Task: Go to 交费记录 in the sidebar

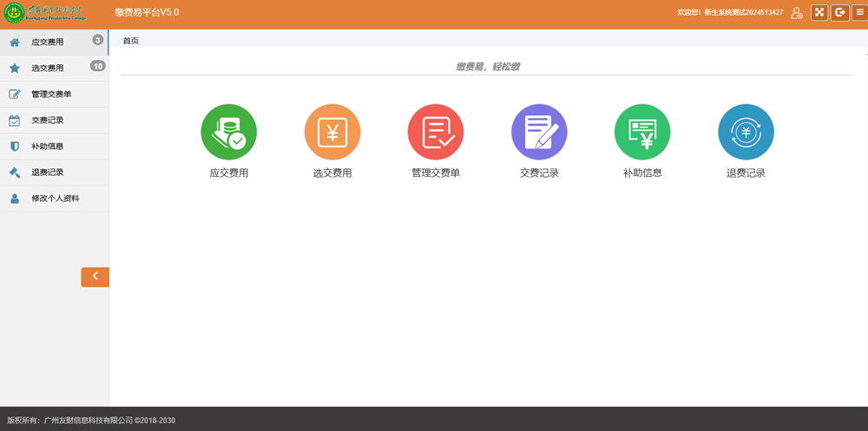Action: (x=48, y=120)
